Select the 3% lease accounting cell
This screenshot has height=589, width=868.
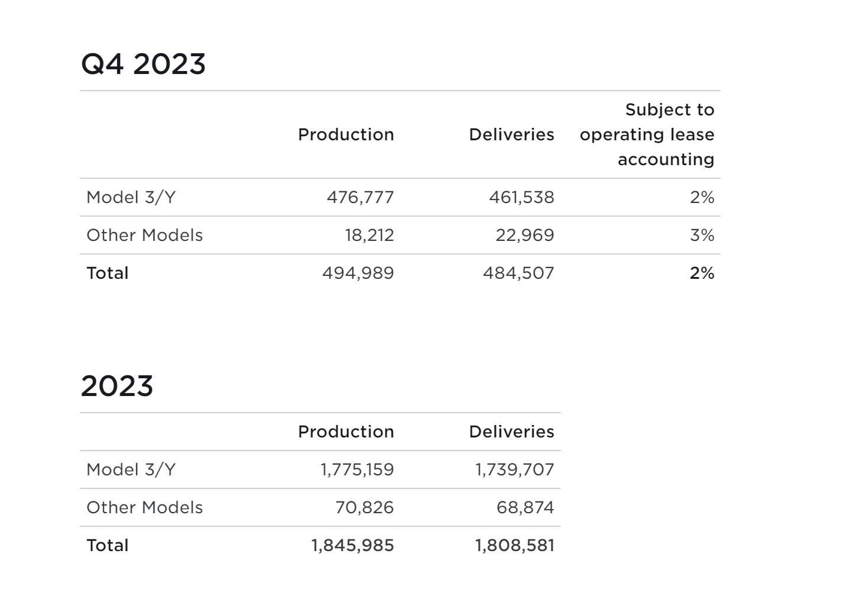click(x=702, y=235)
